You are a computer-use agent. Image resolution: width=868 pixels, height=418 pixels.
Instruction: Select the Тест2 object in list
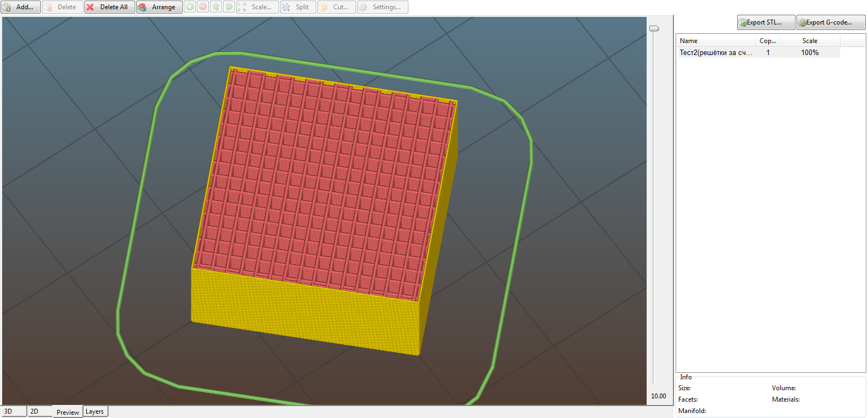point(715,53)
